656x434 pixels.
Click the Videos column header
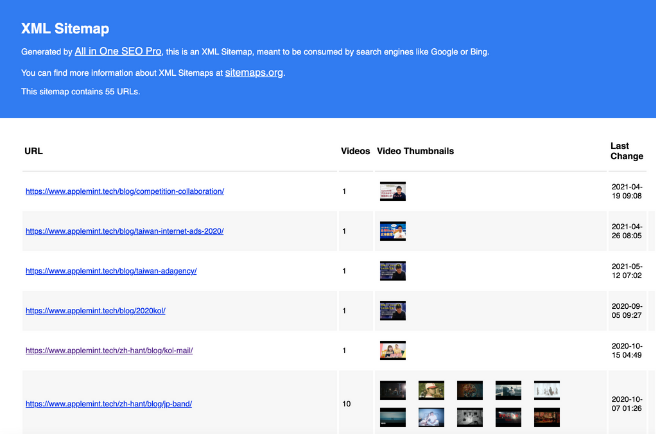[355, 151]
